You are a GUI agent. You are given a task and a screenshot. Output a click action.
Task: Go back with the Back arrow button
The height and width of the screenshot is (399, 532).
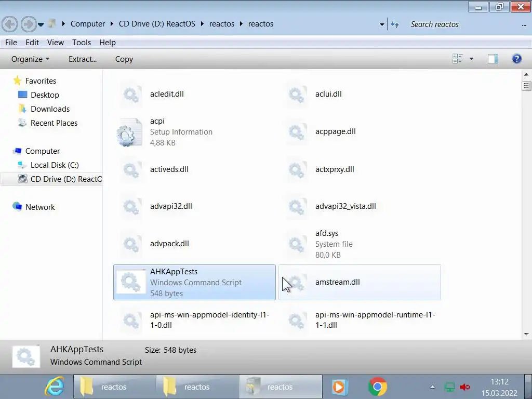coord(10,24)
